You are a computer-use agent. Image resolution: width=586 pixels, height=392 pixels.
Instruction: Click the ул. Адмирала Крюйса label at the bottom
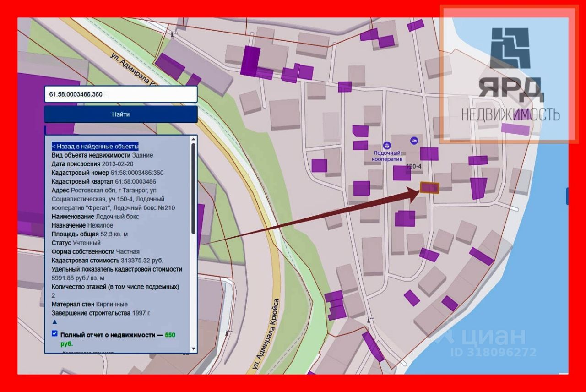(266, 335)
